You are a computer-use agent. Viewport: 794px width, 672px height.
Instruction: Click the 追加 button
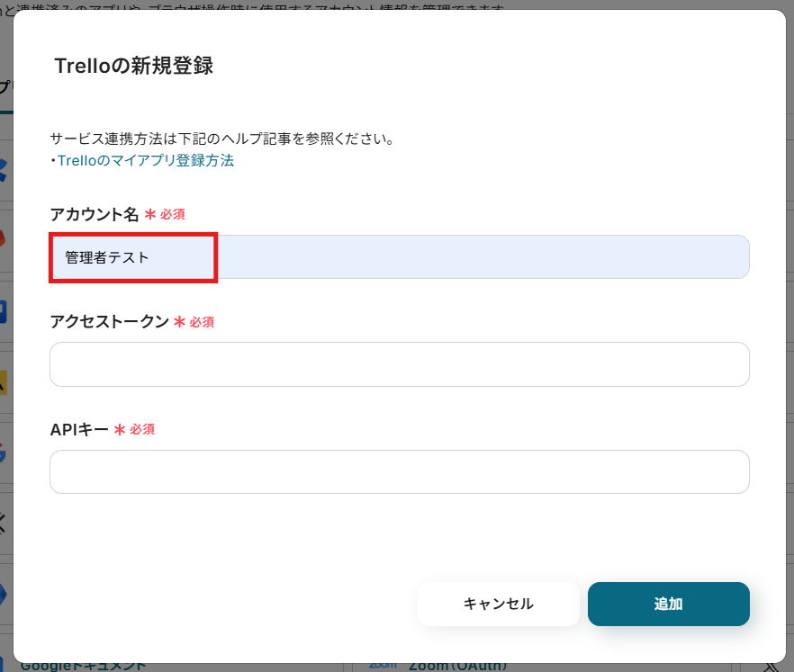click(668, 604)
